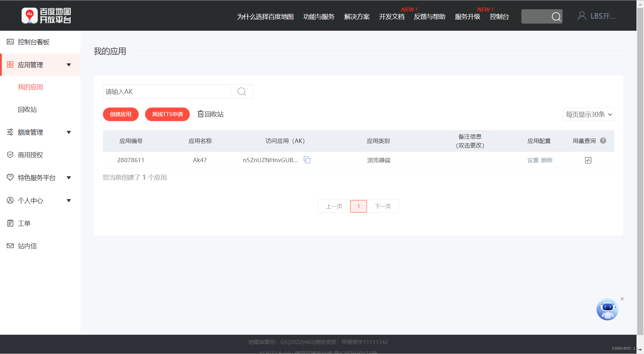Go to 控制台 in top navigation
Image resolution: width=644 pixels, height=354 pixels.
499,17
